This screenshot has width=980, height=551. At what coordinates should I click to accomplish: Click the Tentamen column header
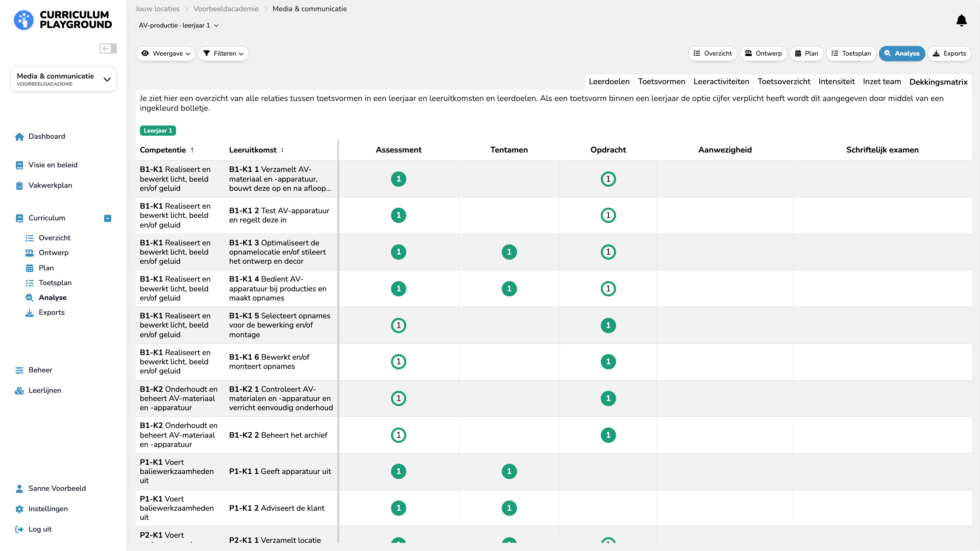tap(509, 150)
